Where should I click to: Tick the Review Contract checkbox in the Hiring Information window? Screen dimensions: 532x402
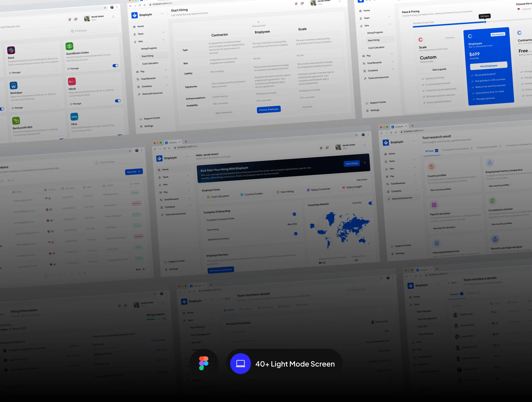(x=5, y=360)
